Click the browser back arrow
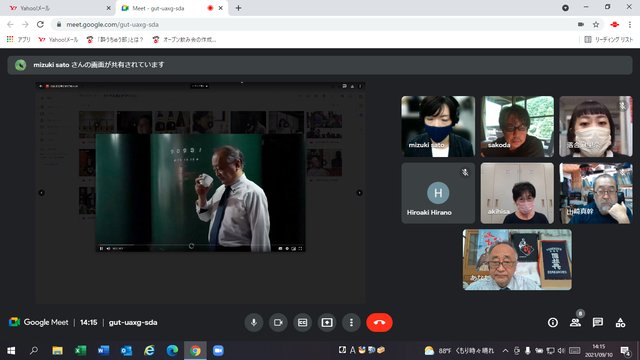 pos(10,24)
